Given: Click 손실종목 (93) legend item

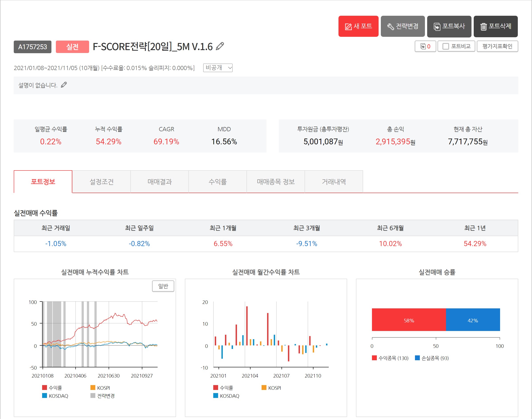Looking at the screenshot, I should pos(432,358).
